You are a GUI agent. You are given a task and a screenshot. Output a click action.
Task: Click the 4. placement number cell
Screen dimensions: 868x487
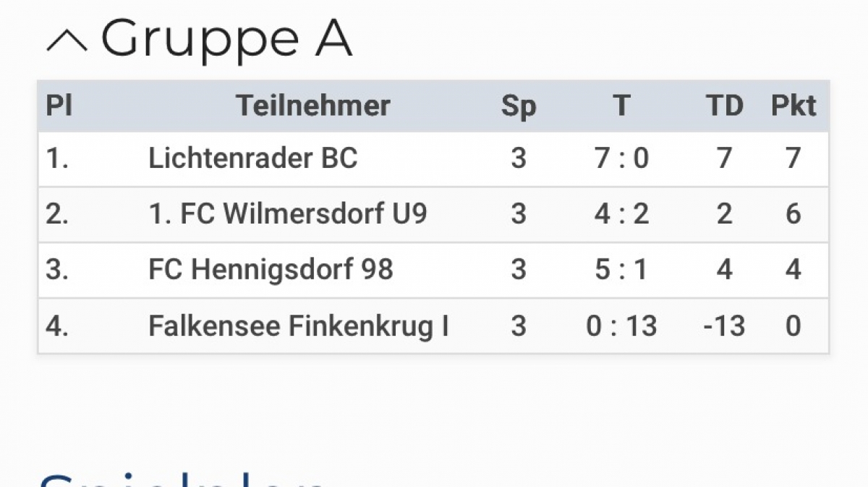[58, 326]
